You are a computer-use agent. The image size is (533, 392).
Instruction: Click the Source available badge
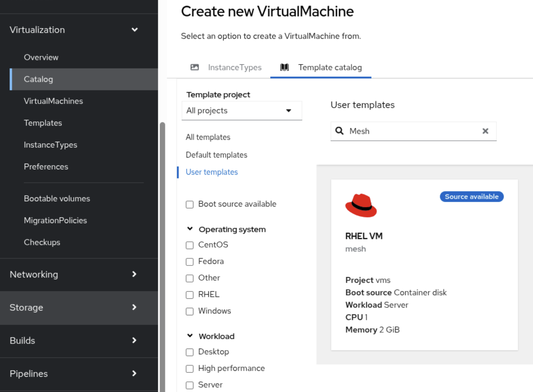pos(471,197)
